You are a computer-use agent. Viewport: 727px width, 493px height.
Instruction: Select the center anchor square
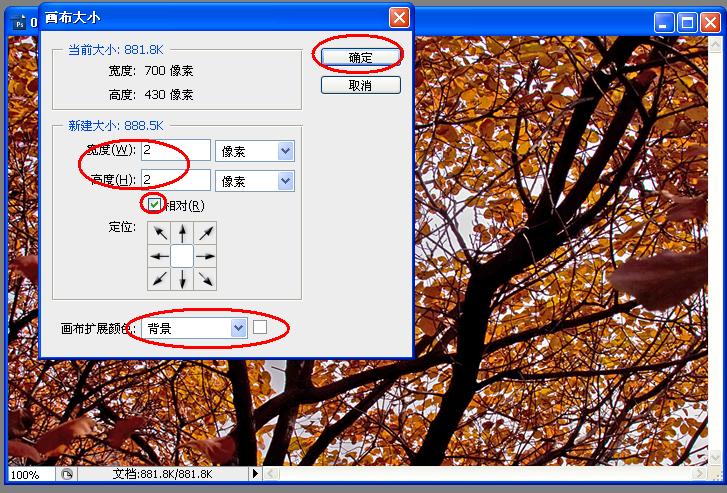182,256
